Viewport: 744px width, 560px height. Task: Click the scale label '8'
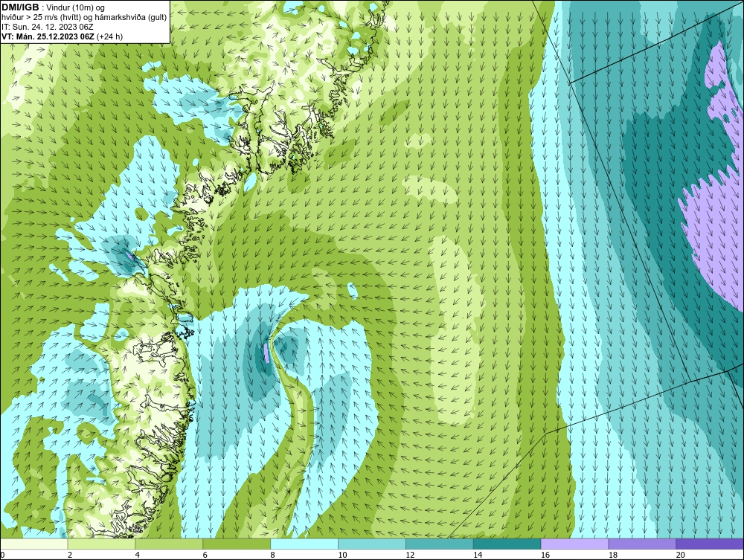click(x=272, y=555)
